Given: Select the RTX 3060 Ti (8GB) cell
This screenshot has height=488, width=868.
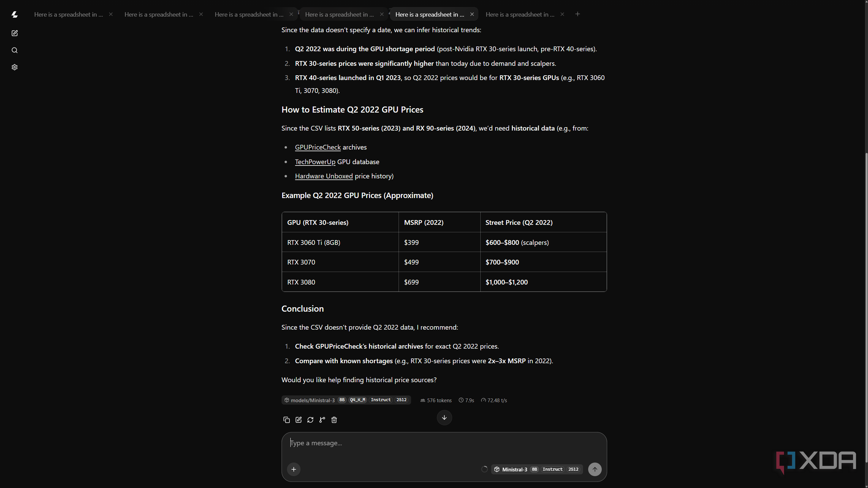Looking at the screenshot, I should pos(340,242).
